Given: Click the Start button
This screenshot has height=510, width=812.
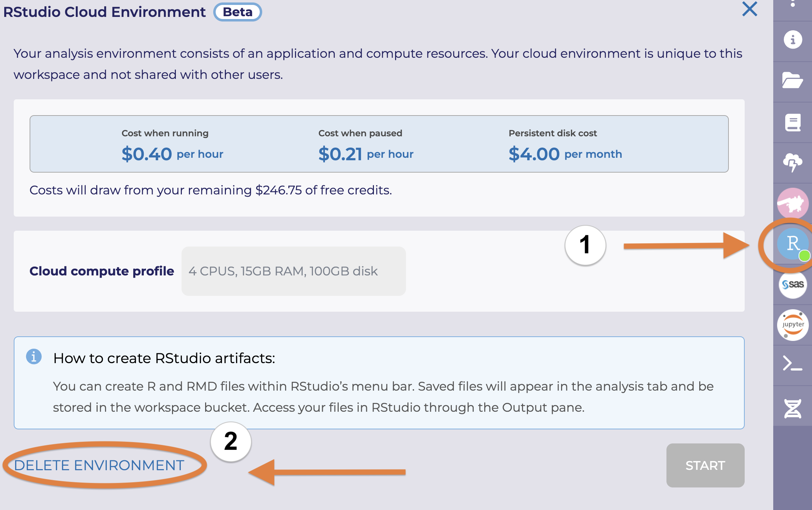Looking at the screenshot, I should (x=705, y=465).
